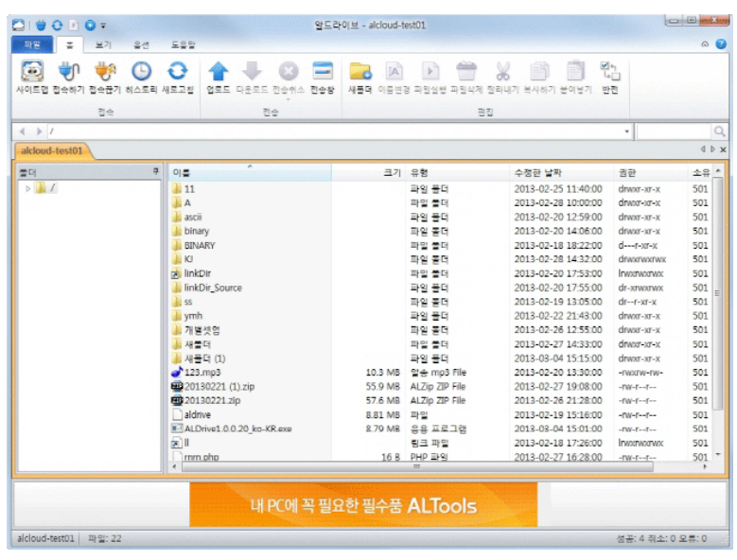The image size is (737, 560).
Task: Select the 123.mp3 file
Action: [196, 372]
